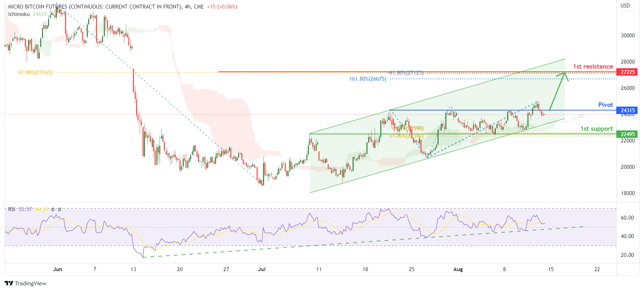Click 20000 on the price axis

click(x=628, y=167)
